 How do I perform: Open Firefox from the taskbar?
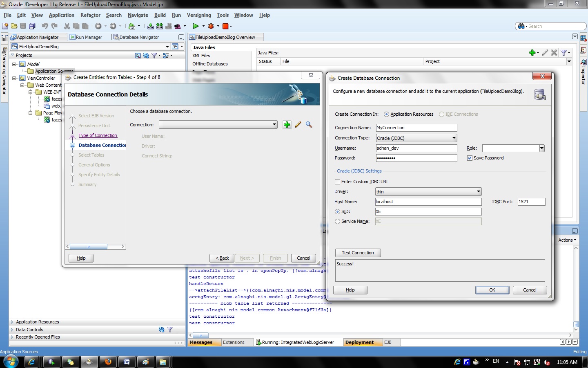(x=108, y=362)
